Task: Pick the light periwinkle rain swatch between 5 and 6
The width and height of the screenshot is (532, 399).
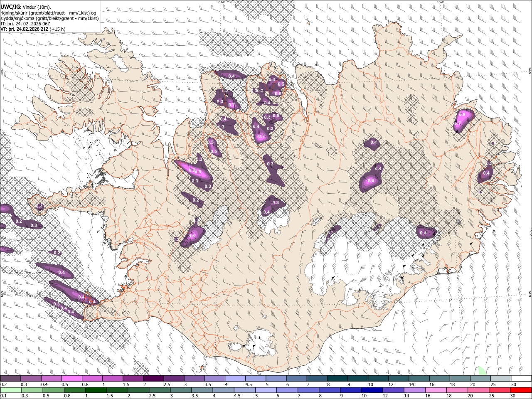Action: point(266,390)
